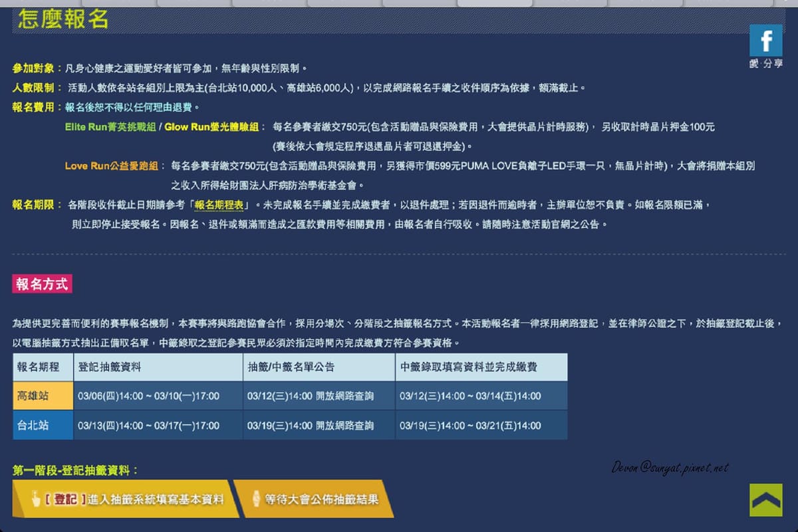Select the 台北站 row header

pos(42,425)
